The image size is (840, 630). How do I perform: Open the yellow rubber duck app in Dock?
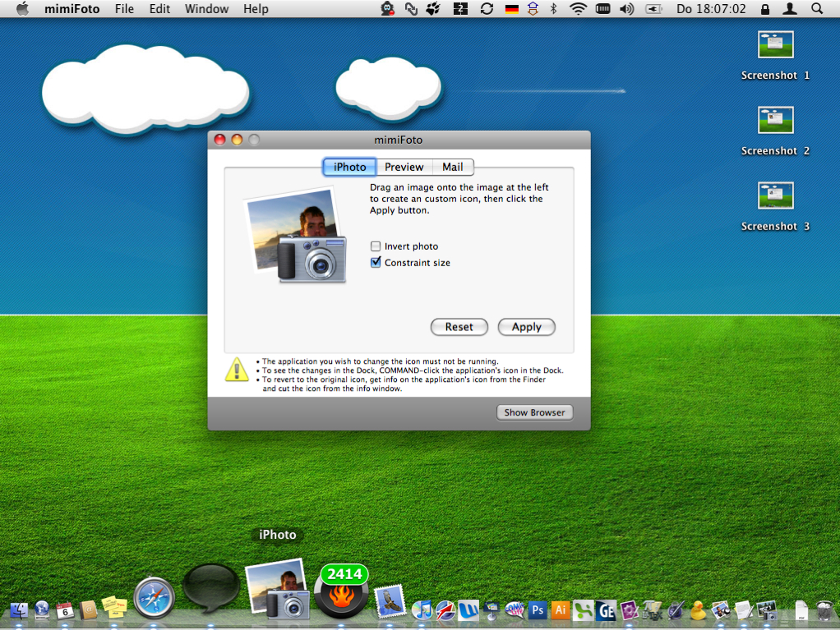pyautogui.click(x=698, y=610)
